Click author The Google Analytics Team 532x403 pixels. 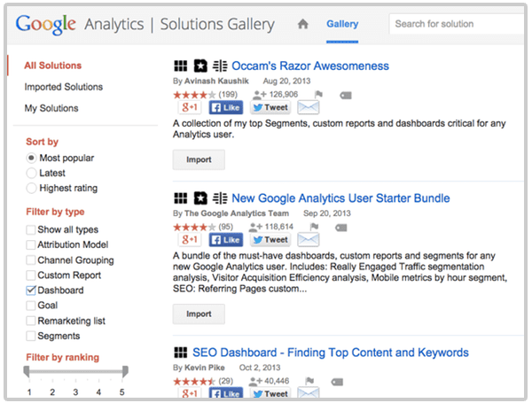pos(237,213)
